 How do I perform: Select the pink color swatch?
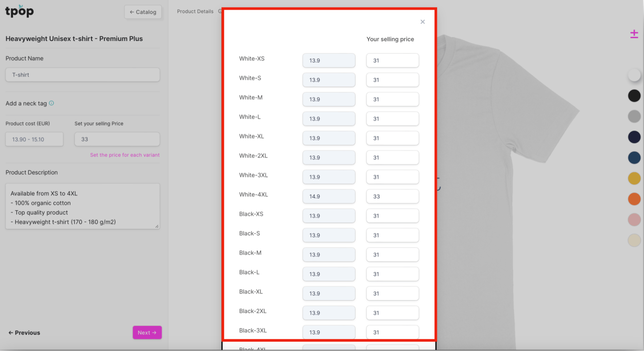[634, 219]
